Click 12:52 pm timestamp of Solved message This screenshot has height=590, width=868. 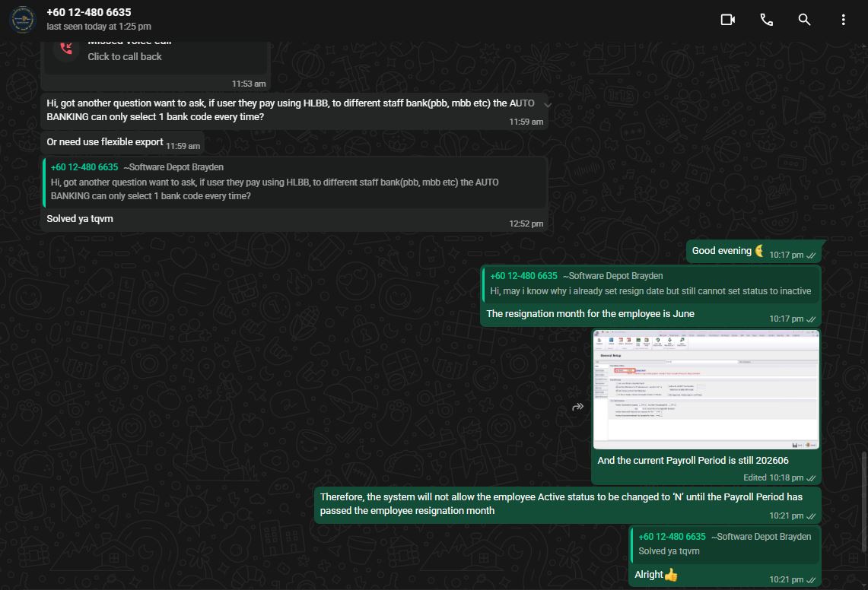pos(526,224)
